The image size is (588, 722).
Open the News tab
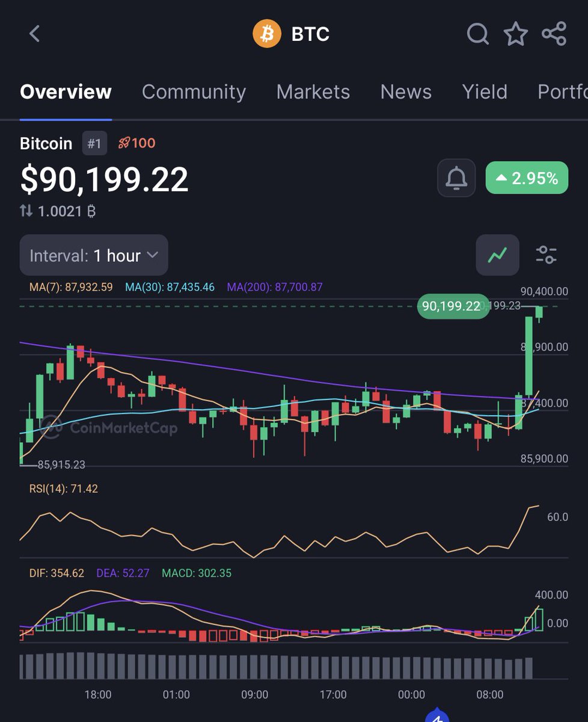pyautogui.click(x=406, y=91)
